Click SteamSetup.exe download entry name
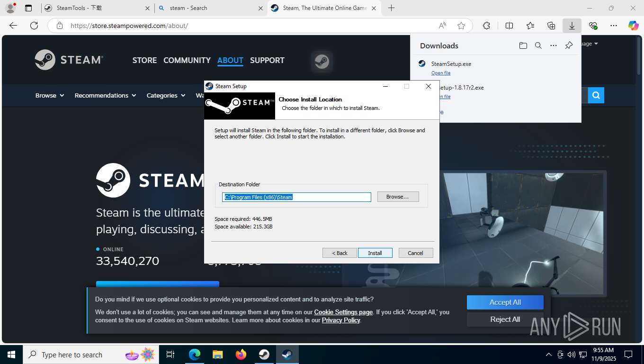Screen dimensions: 644x364 click(451, 64)
